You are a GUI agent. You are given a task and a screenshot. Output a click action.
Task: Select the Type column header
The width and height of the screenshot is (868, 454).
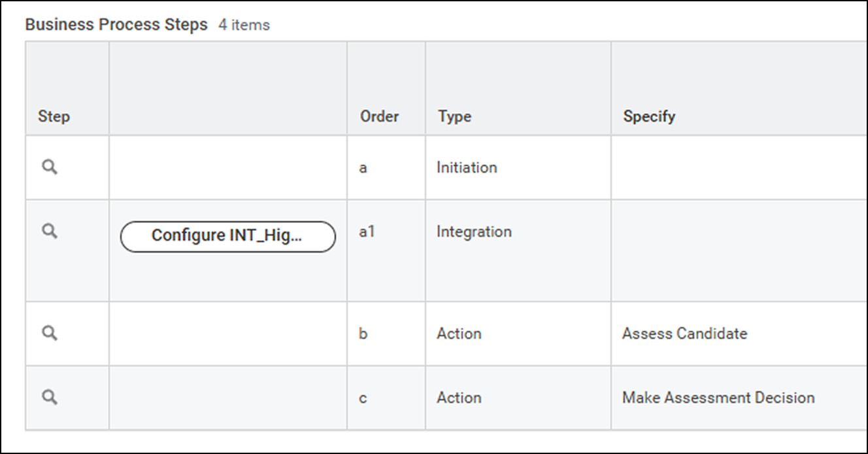[454, 116]
